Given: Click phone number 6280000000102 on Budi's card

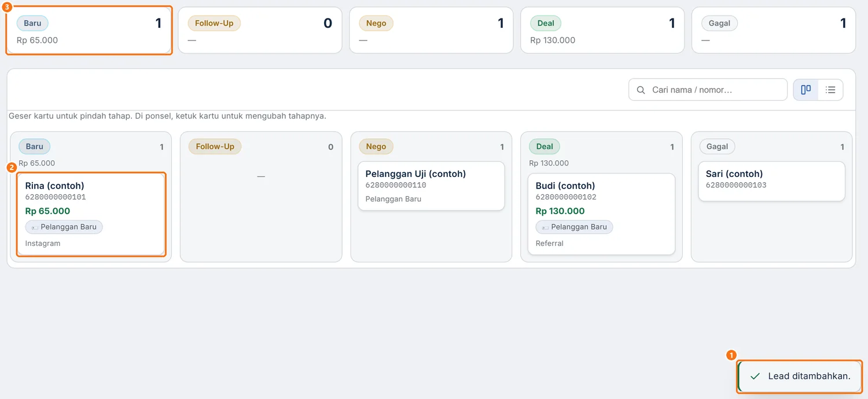Looking at the screenshot, I should [566, 197].
